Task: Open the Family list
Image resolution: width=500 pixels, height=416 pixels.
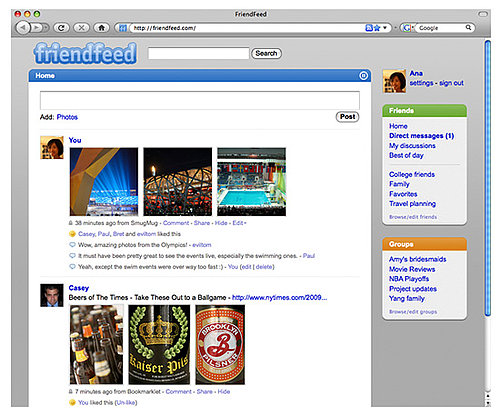Action: (399, 184)
